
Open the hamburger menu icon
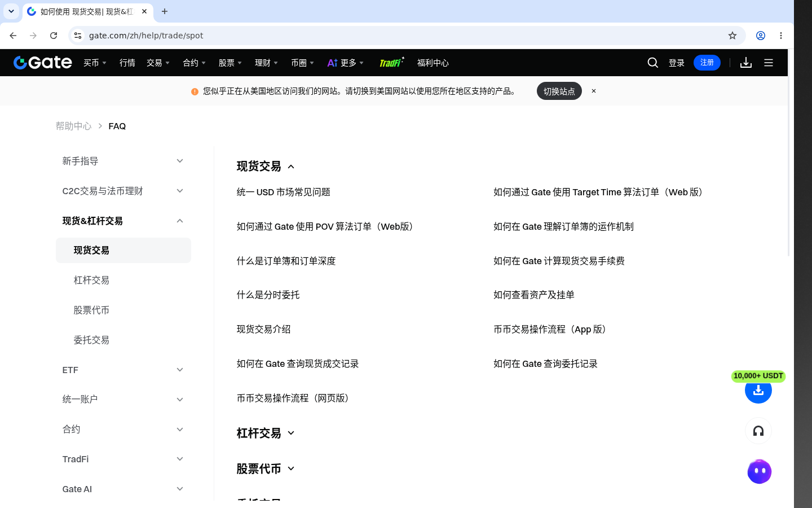pyautogui.click(x=769, y=63)
